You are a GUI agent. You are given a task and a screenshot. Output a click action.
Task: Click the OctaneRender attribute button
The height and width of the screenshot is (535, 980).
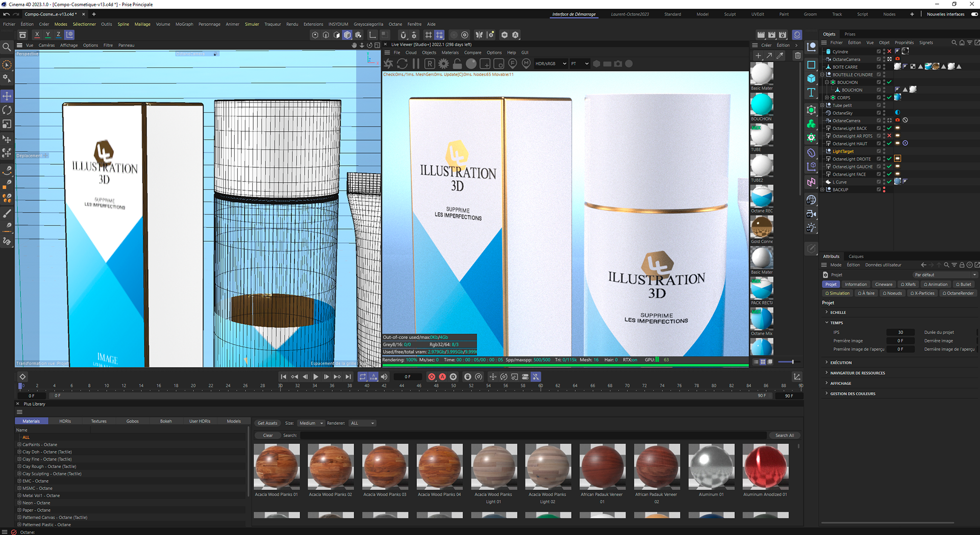click(958, 293)
